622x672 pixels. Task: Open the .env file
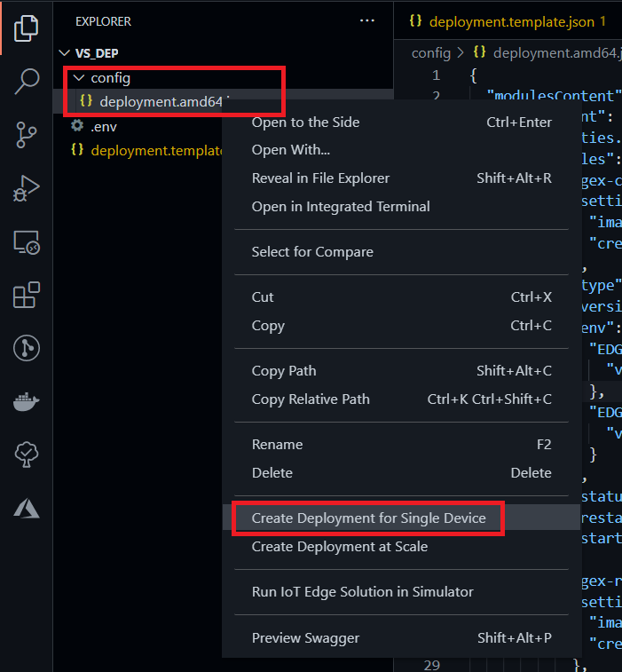[104, 125]
